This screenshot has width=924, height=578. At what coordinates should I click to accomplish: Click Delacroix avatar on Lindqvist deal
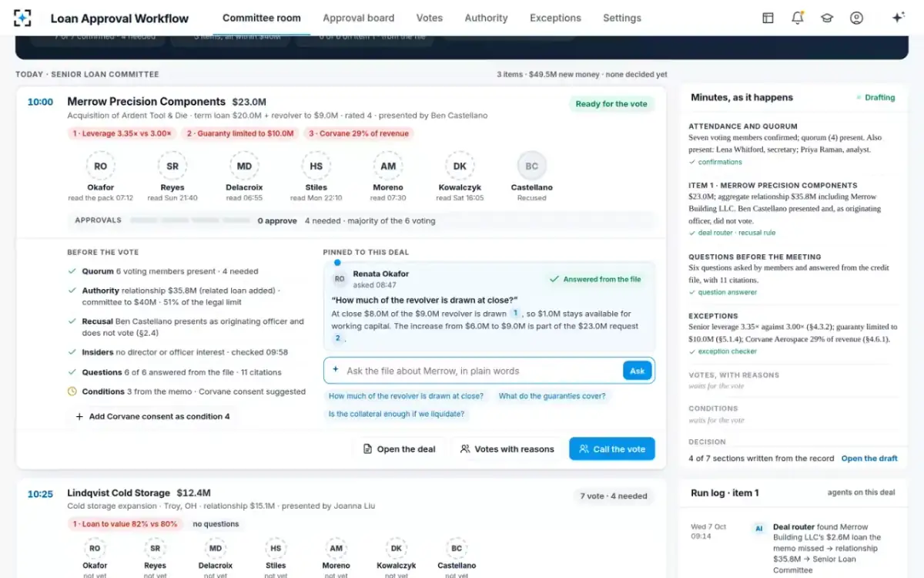(216, 549)
